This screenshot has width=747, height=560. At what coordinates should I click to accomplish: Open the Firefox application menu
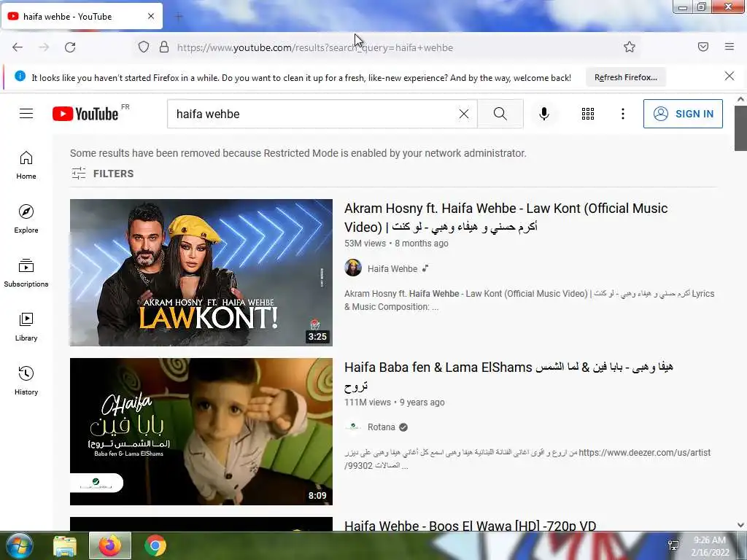[729, 47]
